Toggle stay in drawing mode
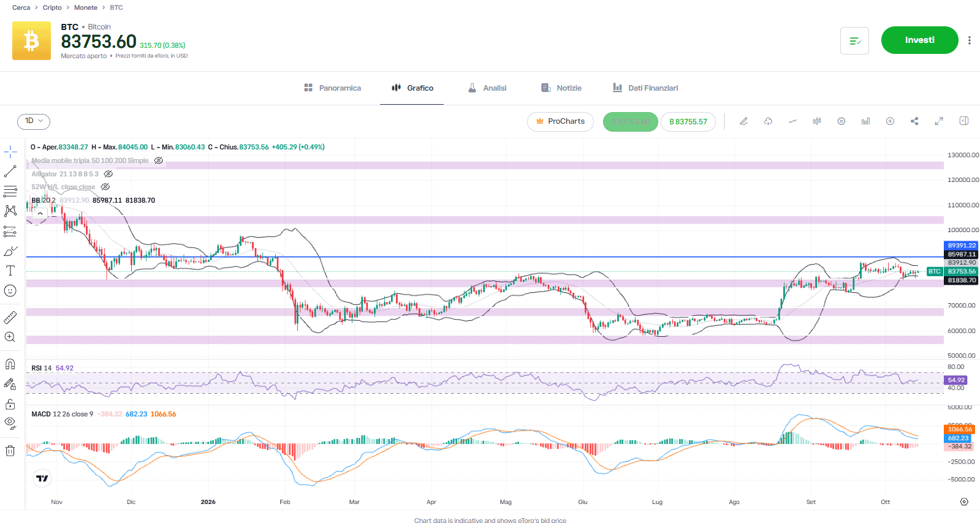Screen dimensions: 980x523 10,384
